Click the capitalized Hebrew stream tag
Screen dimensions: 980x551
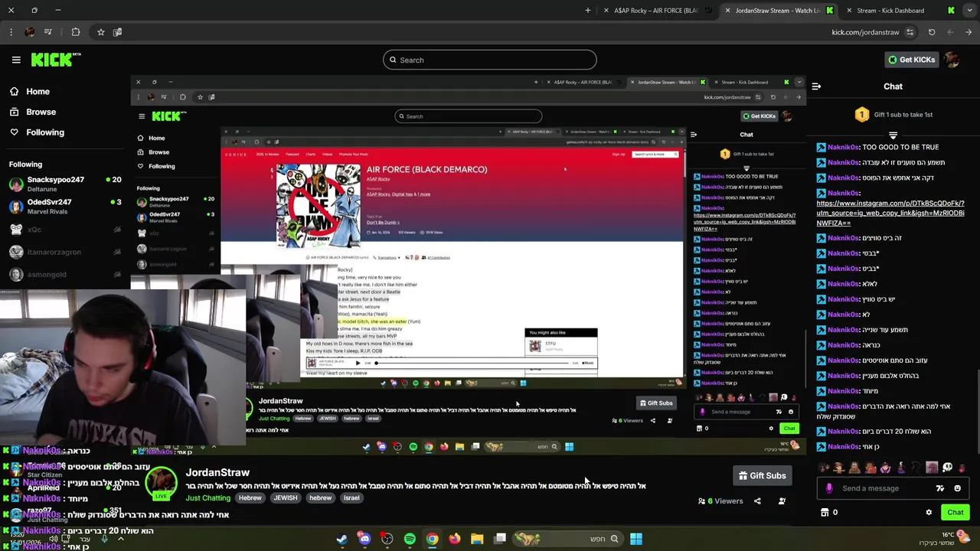(x=250, y=498)
